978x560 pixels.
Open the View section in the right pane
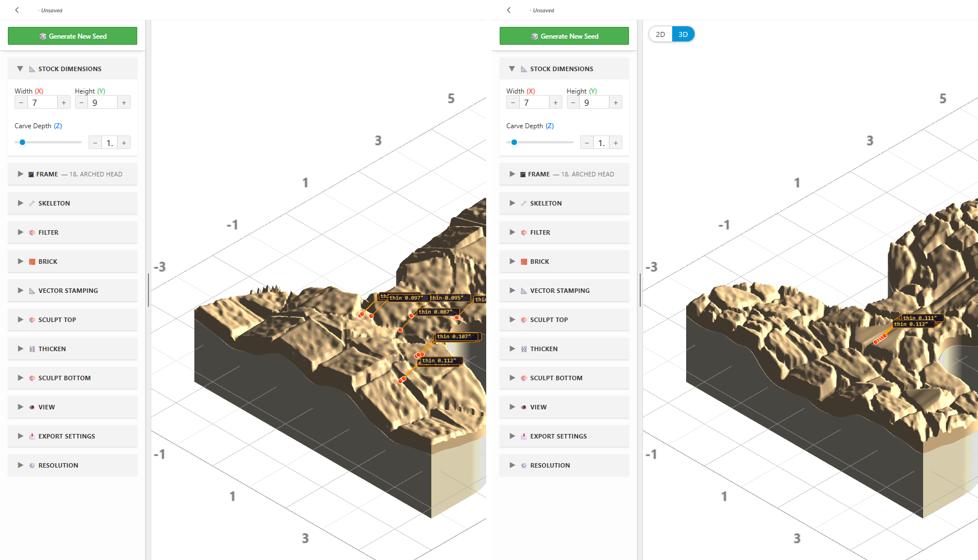pyautogui.click(x=564, y=407)
